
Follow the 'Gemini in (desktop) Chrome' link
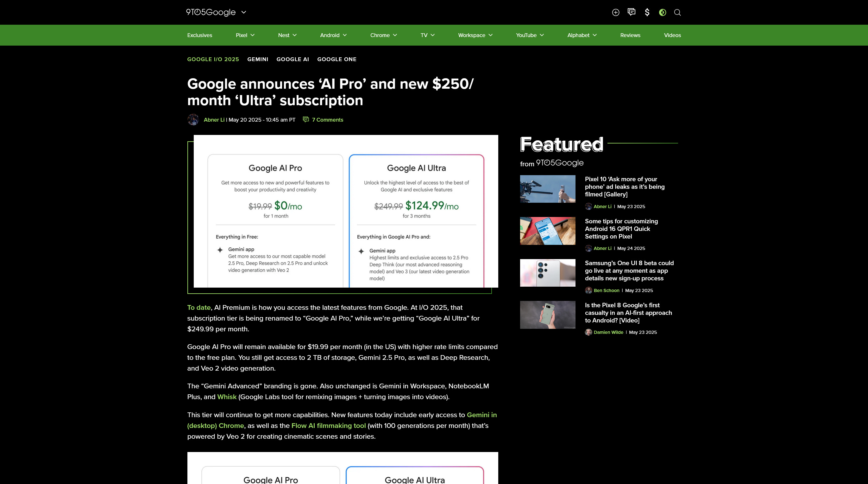pyautogui.click(x=342, y=420)
